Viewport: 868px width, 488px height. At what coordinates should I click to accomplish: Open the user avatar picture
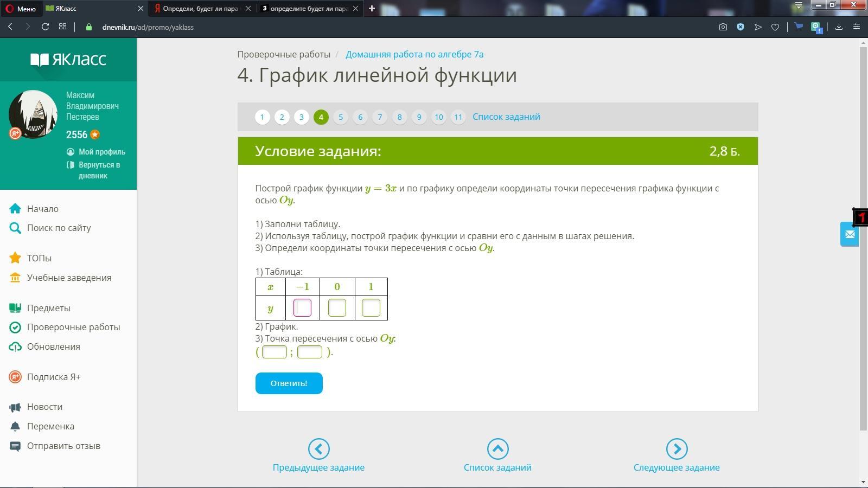33,114
